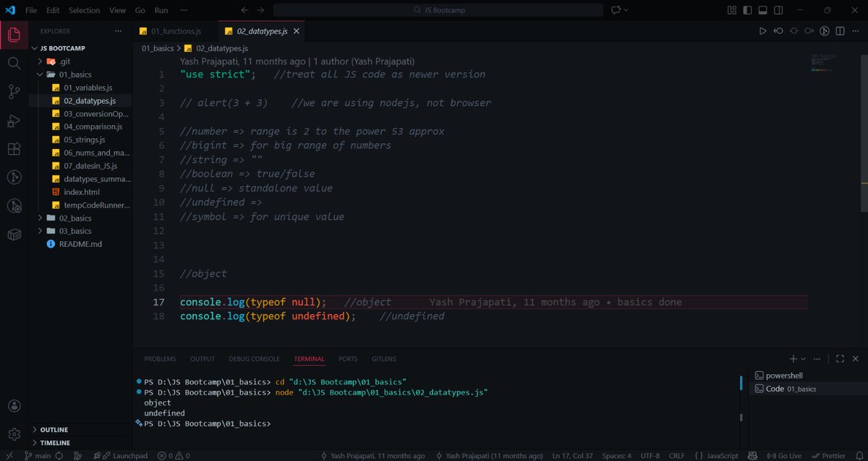This screenshot has height=461, width=868.
Task: Click Prettier in the status bar
Action: (x=828, y=456)
